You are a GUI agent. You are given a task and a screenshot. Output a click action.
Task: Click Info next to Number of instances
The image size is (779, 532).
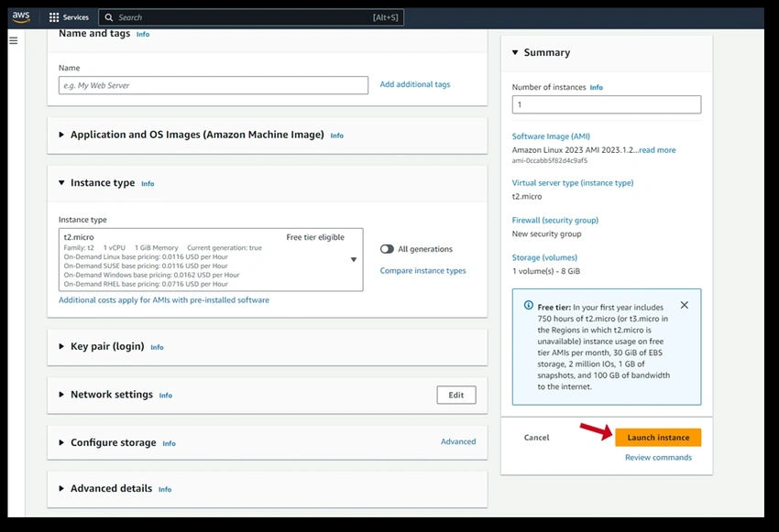(597, 87)
